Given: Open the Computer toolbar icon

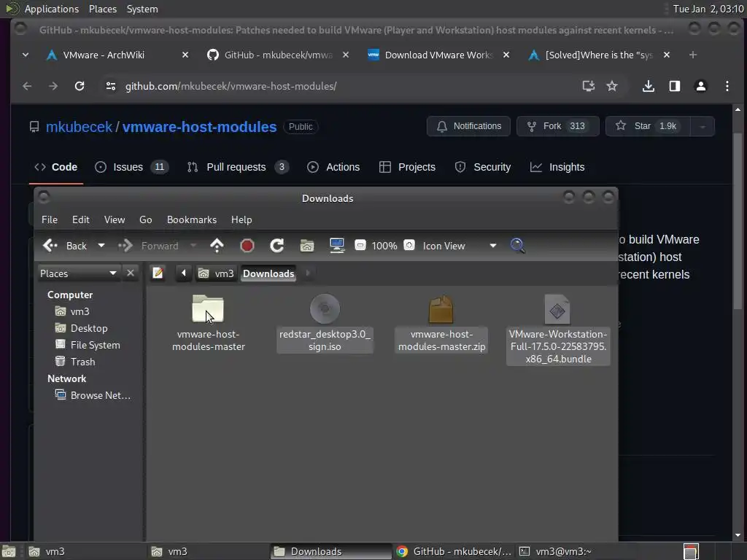Looking at the screenshot, I should 337,246.
